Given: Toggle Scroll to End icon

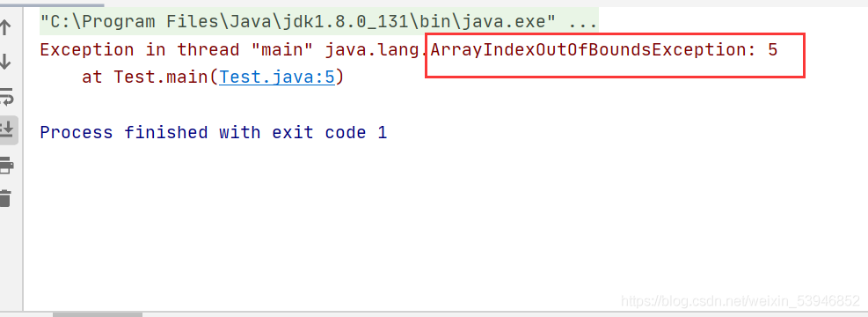Looking at the screenshot, I should pos(6,129).
